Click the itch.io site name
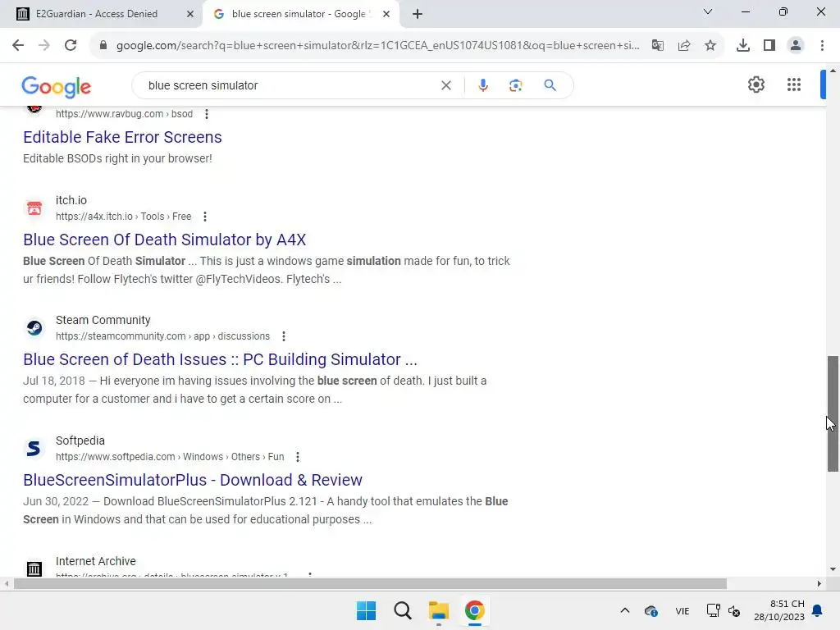Screen dimensions: 840x630 click(x=71, y=200)
